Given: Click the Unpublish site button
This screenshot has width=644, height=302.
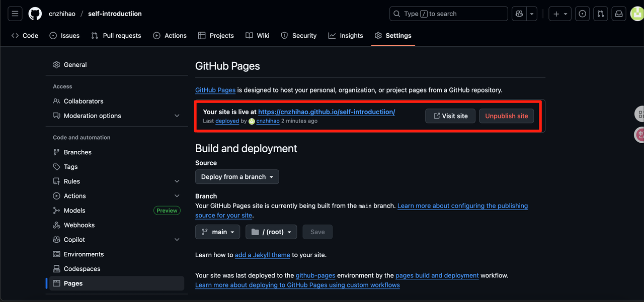Looking at the screenshot, I should [506, 116].
